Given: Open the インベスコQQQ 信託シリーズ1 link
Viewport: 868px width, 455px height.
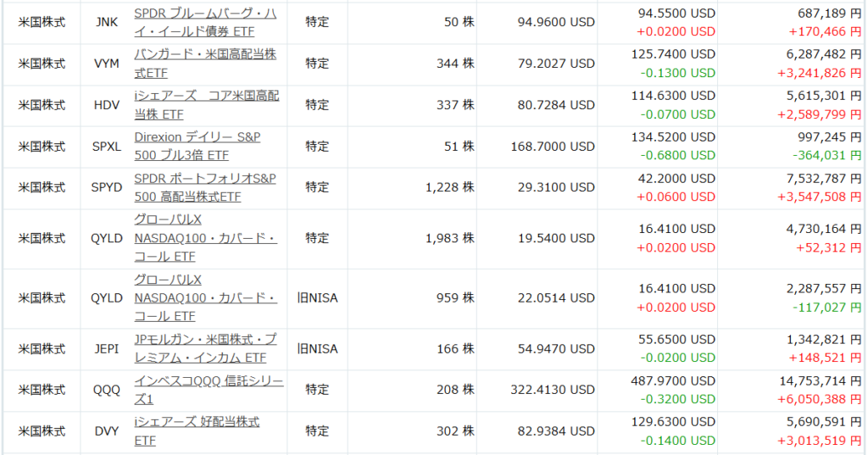Looking at the screenshot, I should pyautogui.click(x=209, y=390).
